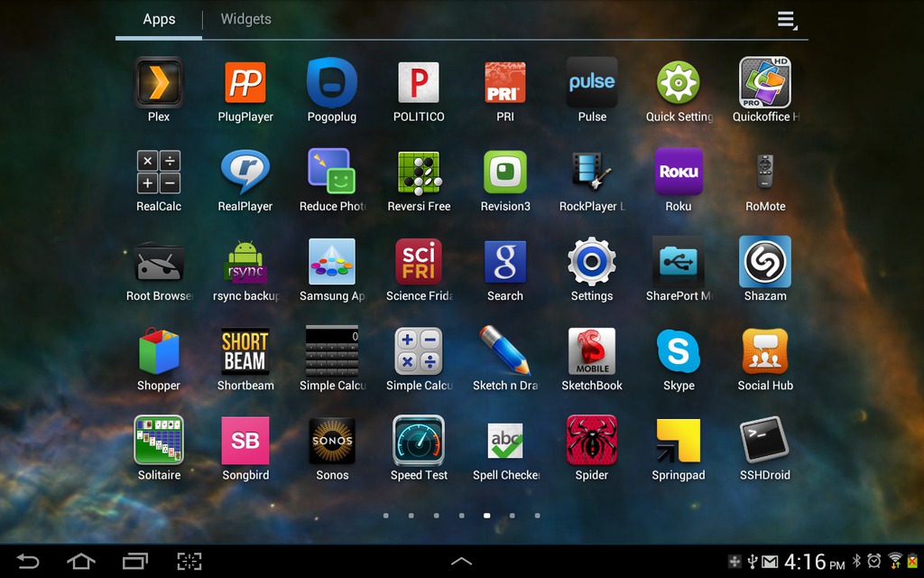924x578 pixels.
Task: Launch Sketch n Draw
Action: [x=505, y=350]
